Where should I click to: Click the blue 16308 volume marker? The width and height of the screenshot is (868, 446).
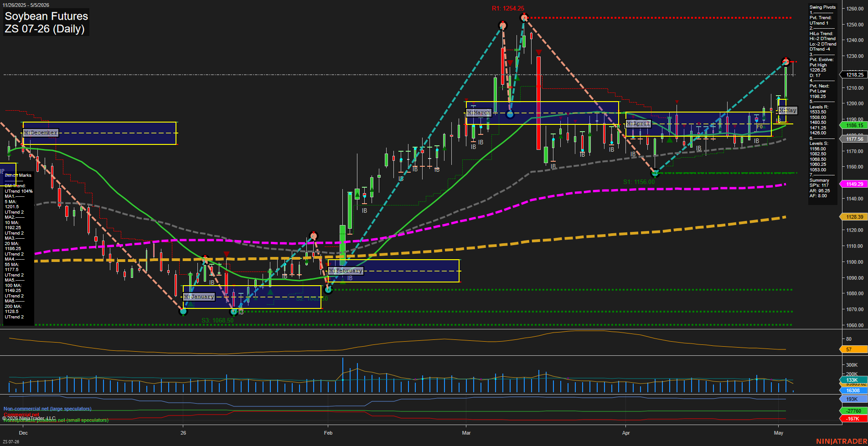pyautogui.click(x=853, y=390)
